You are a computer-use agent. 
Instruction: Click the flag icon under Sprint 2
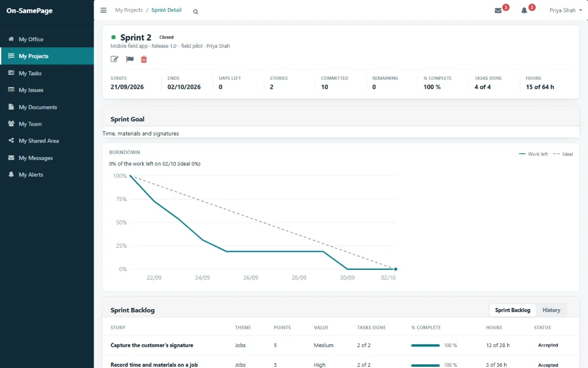(130, 59)
